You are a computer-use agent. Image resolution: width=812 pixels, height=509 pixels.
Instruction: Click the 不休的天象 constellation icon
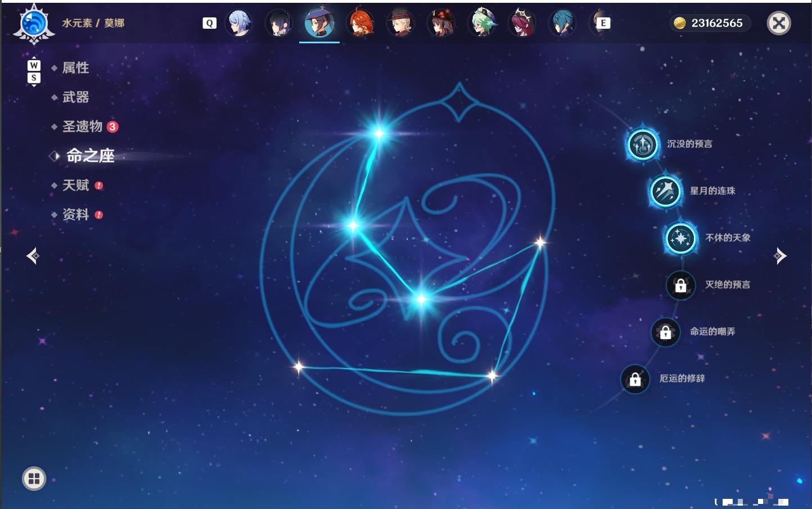[681, 238]
